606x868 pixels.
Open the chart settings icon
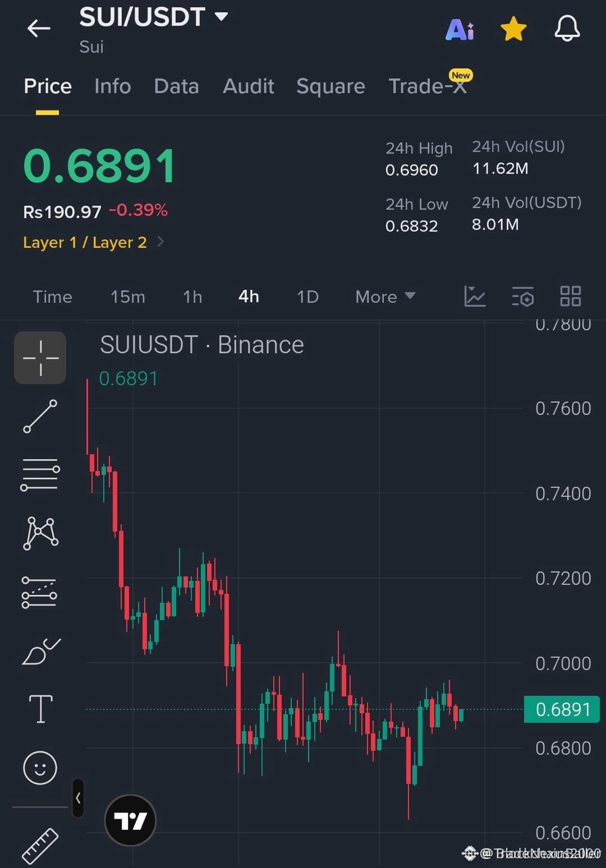[x=523, y=296]
